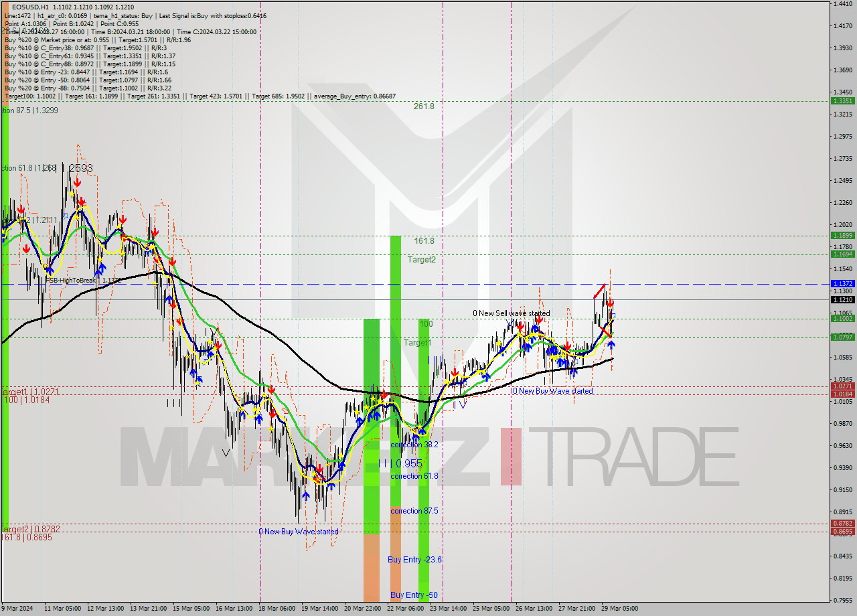Click the '12 Mar 13:00' time label
857x616 pixels.
click(106, 609)
